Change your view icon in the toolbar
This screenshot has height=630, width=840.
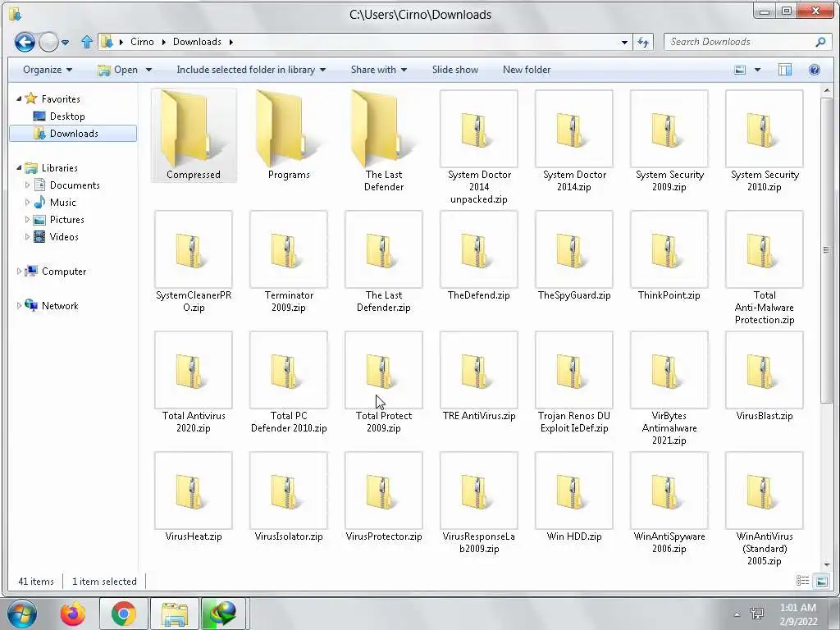740,70
